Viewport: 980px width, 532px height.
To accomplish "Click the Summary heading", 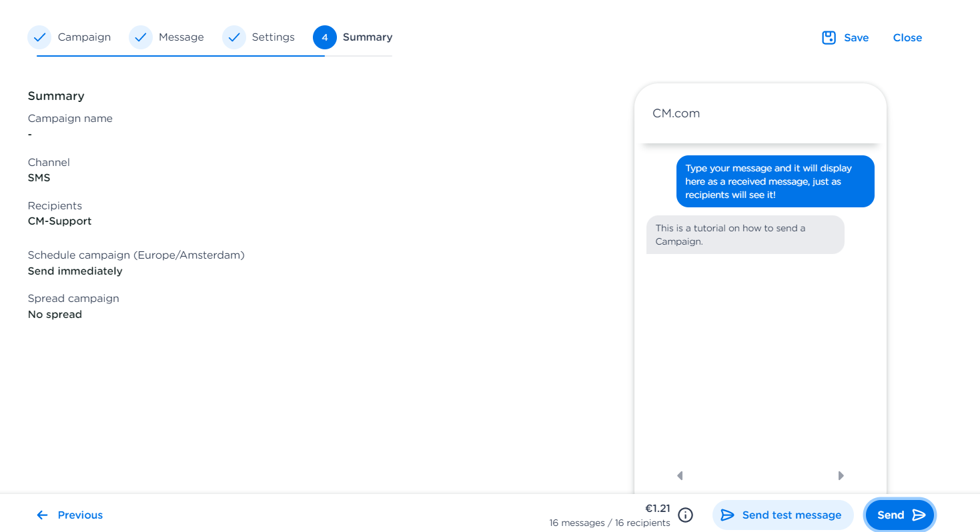I will tap(56, 96).
